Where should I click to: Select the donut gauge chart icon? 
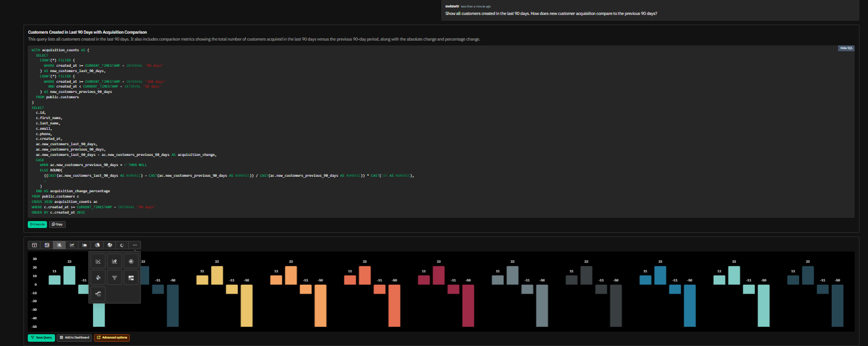tap(122, 245)
